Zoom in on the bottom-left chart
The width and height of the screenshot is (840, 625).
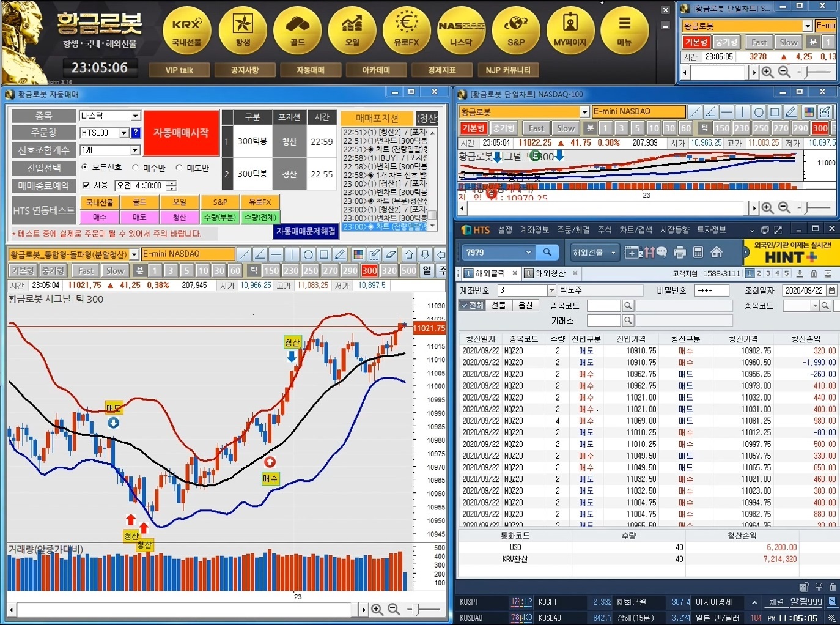377,609
